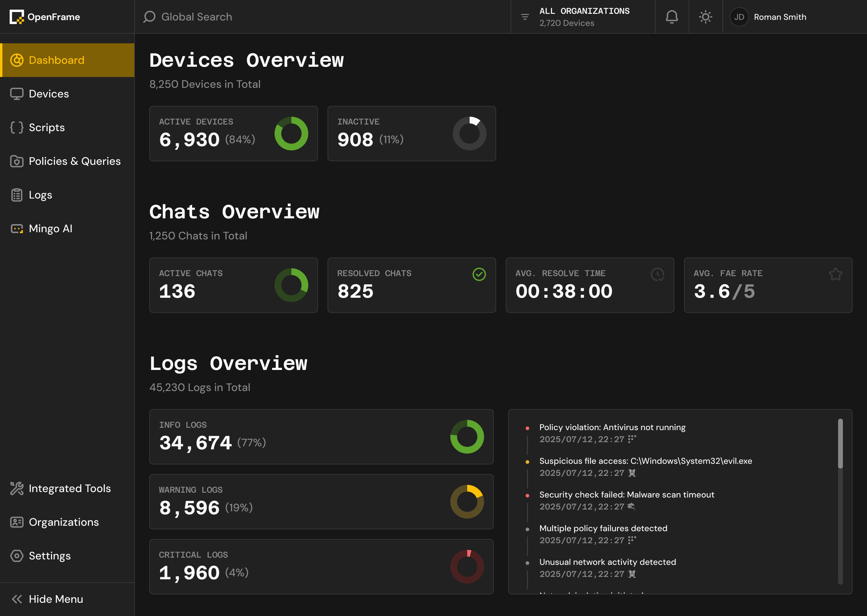Click the Integrated Tools wrench icon
Viewport: 867px width, 616px height.
[x=17, y=488]
